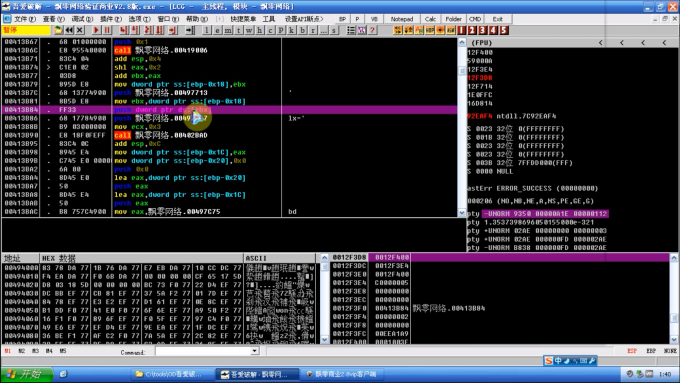Open the Patches window via the 'P' icon
The height and width of the screenshot is (383, 680).
coord(281,30)
